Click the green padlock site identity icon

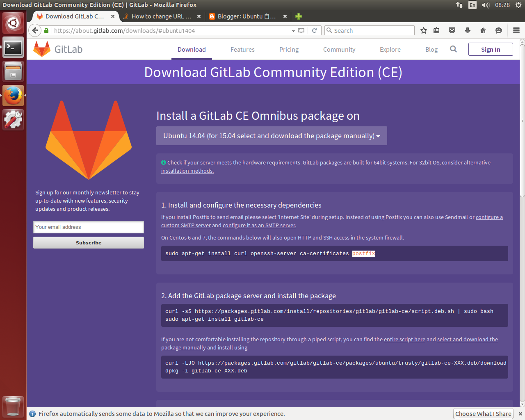[x=46, y=30]
